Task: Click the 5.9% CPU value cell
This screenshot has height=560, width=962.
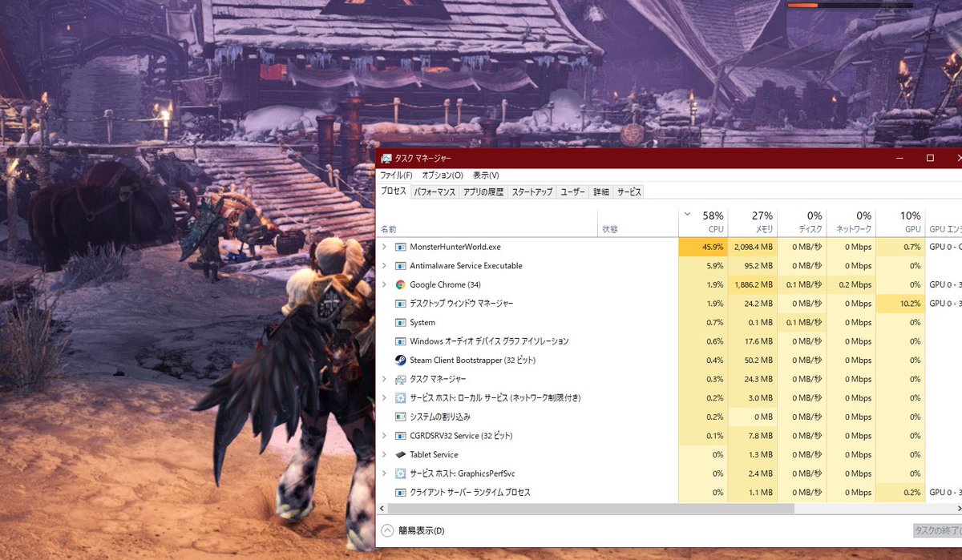Action: [x=703, y=266]
